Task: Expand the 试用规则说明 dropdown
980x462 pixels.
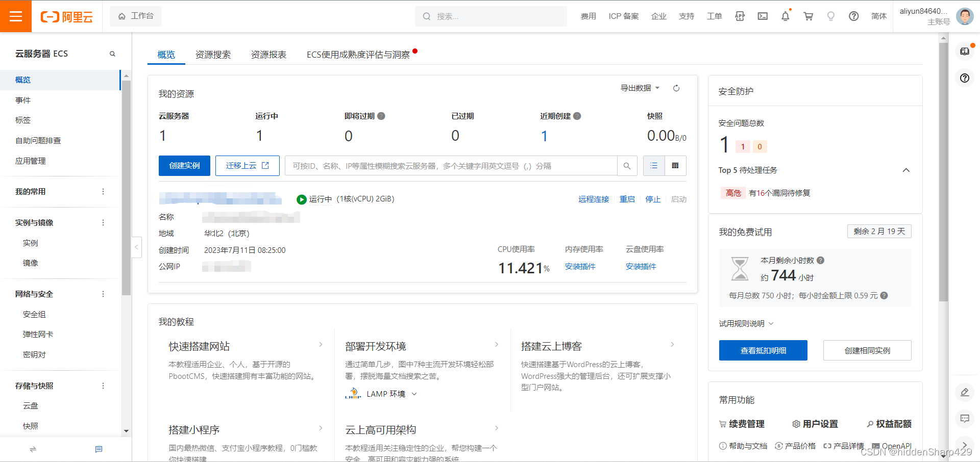Action: [x=746, y=324]
